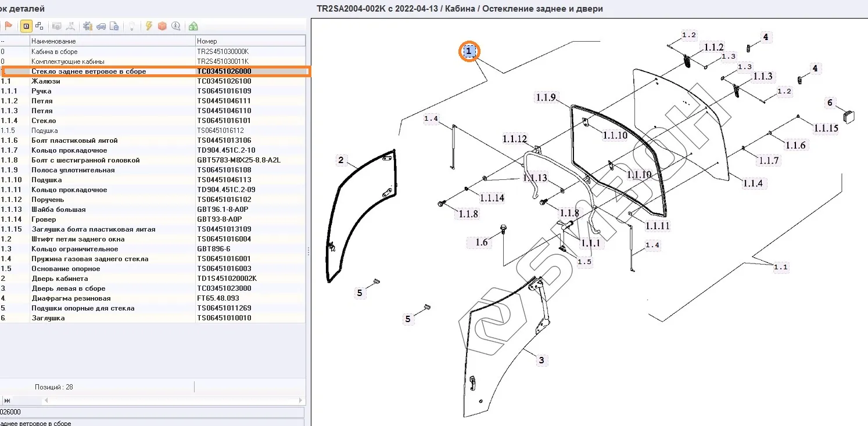This screenshot has height=426, width=868.
Task: Switch to hierarchical tree structure view icon
Action: tap(40, 26)
